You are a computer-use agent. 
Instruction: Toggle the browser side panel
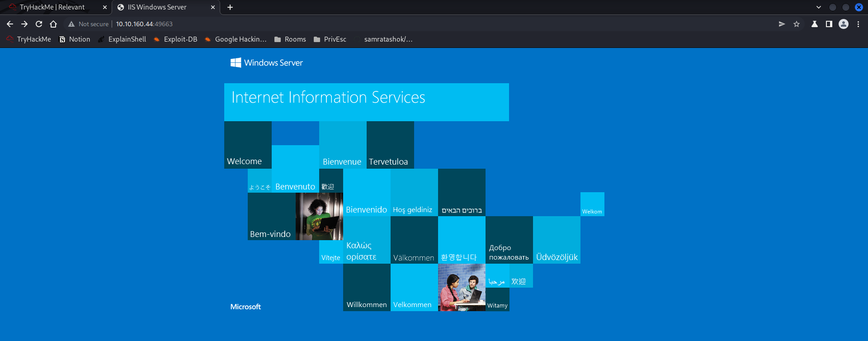[829, 24]
